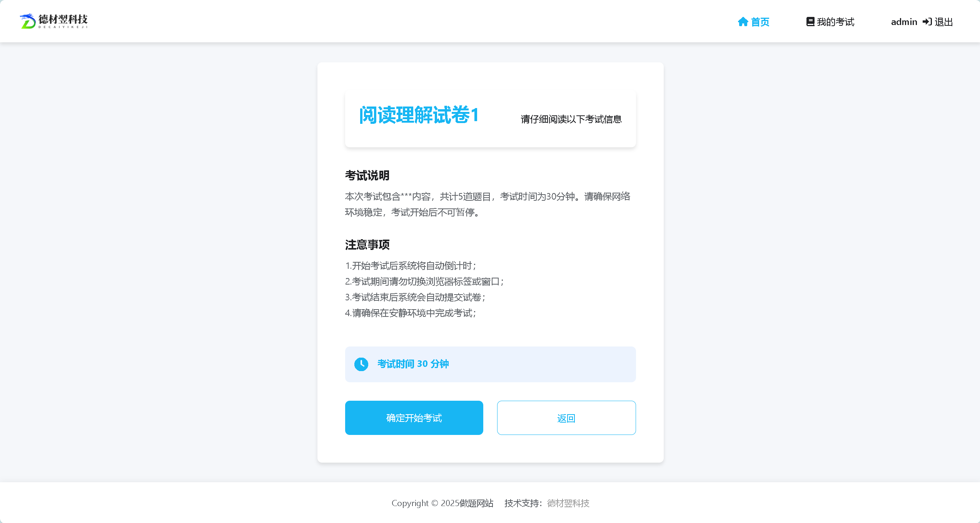Open the 首页 navigation item
980x523 pixels.
753,22
